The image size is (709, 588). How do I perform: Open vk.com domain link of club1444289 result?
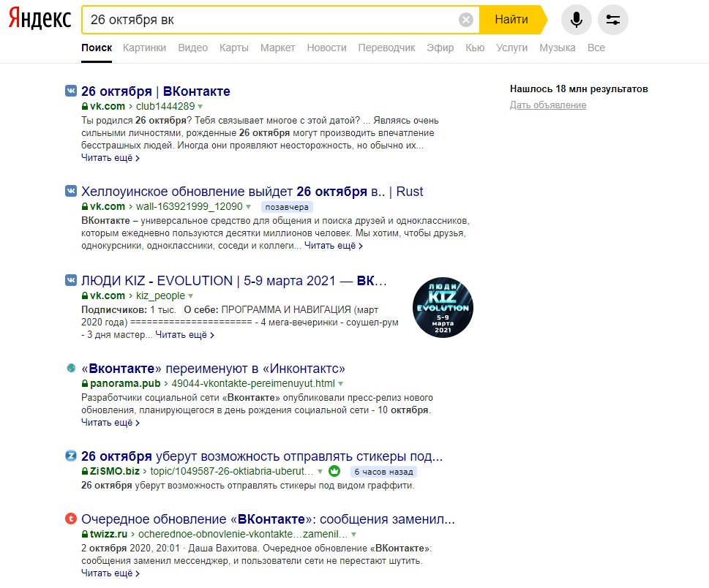(x=107, y=106)
